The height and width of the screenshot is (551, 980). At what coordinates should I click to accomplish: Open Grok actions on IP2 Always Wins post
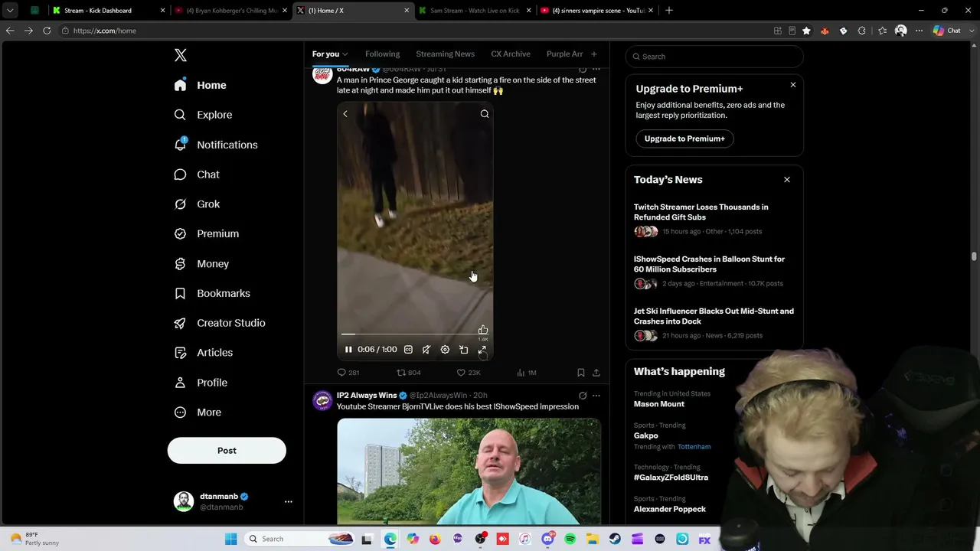(x=583, y=396)
